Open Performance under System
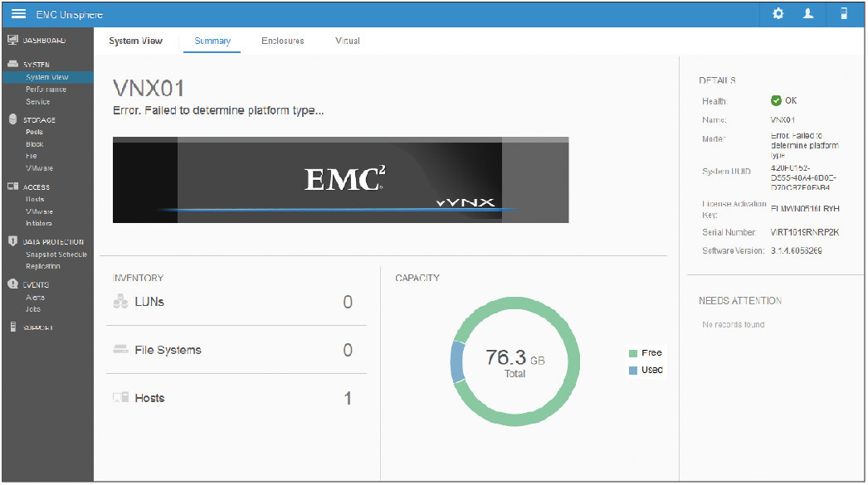 click(x=46, y=90)
